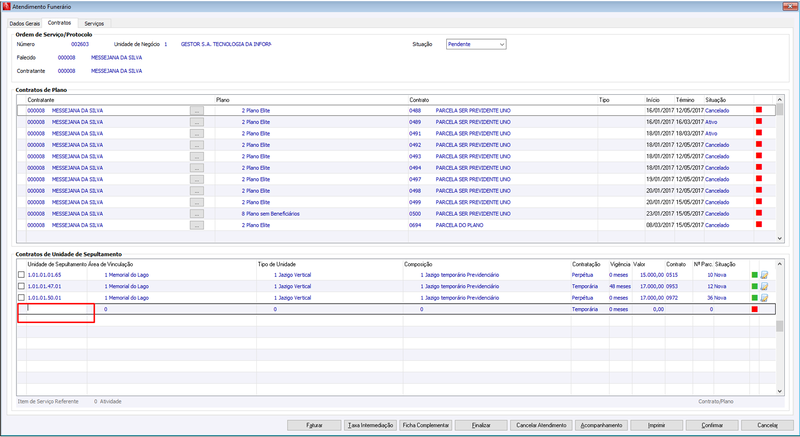Viewport: 800px width, 437px height.
Task: Click red status square of contract 0500
Action: point(759,213)
